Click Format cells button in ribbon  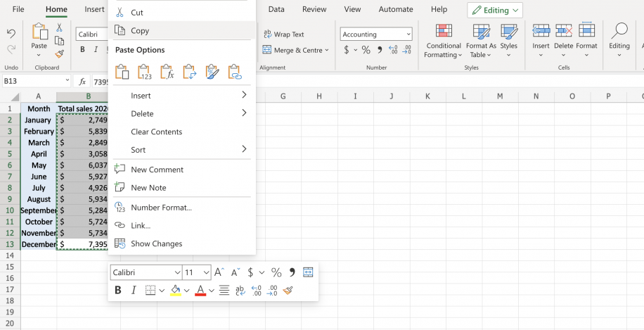point(586,40)
